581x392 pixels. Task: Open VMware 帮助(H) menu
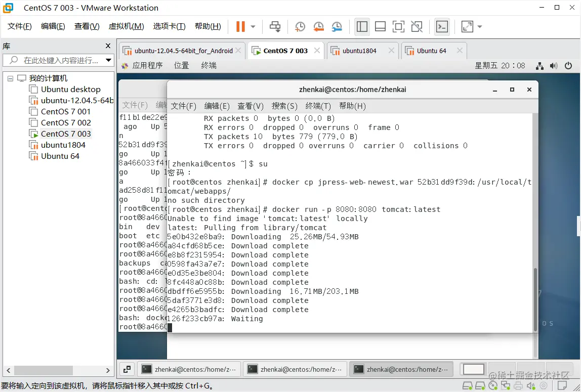coord(208,26)
